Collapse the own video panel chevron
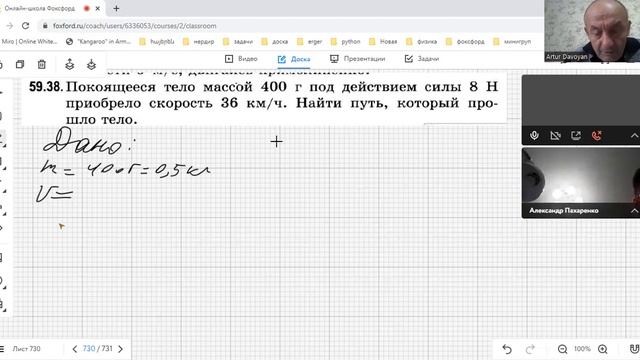640x360 pixels. click(634, 136)
